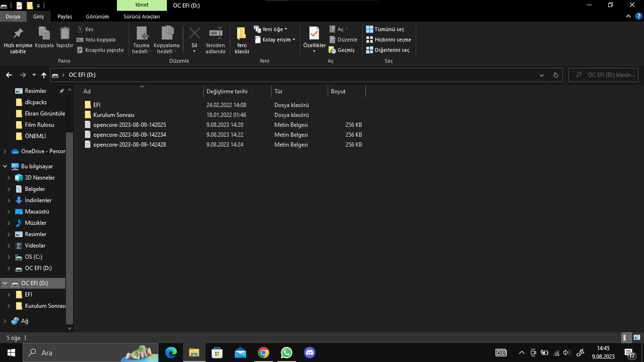Select Tümünü seç in the ribbon
Viewport: 644px width, 362px height.
tap(385, 29)
